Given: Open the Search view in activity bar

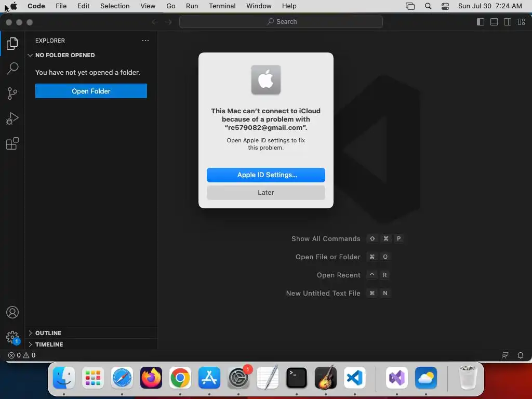Looking at the screenshot, I should click(12, 68).
